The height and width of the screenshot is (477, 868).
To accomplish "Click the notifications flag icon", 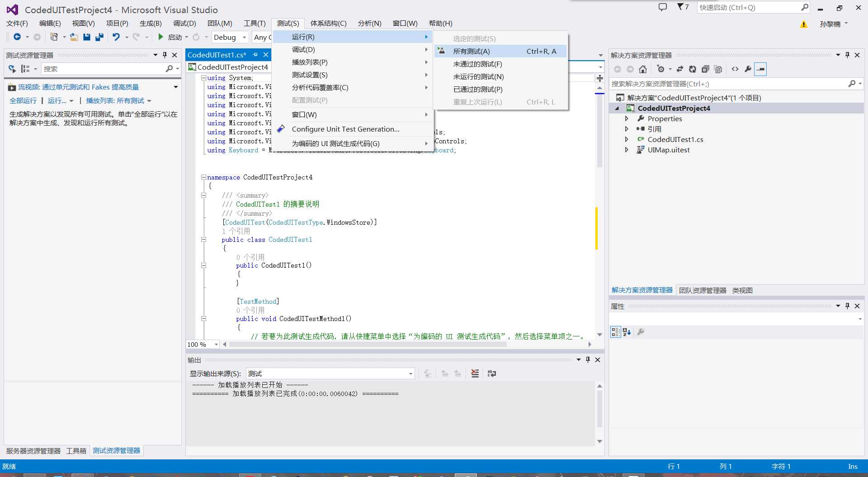I will coord(680,7).
